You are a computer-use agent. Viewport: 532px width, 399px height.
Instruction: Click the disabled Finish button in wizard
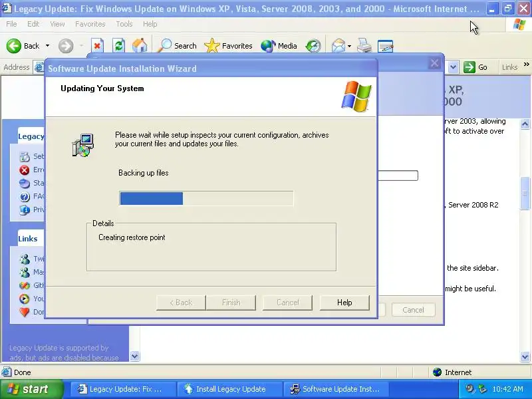[231, 303]
